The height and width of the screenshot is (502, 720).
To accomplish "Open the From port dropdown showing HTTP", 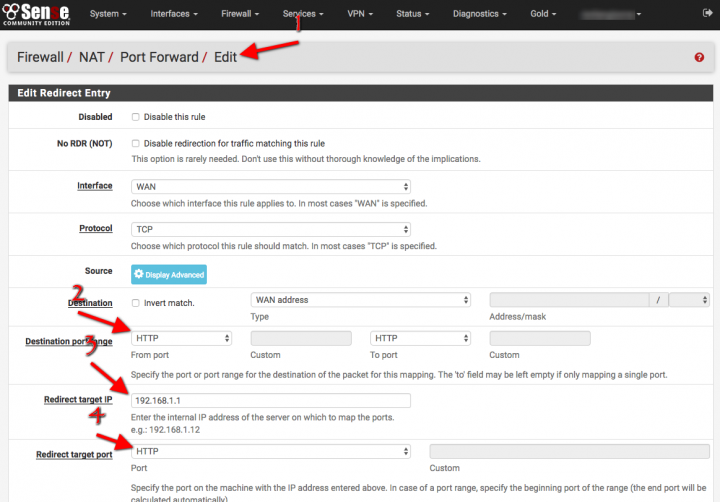I will pyautogui.click(x=181, y=338).
